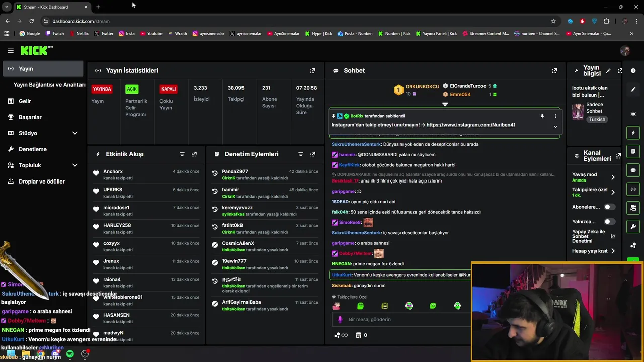Pop out the Yayın İstatistikleri panel
The image size is (644, 362).
click(313, 71)
